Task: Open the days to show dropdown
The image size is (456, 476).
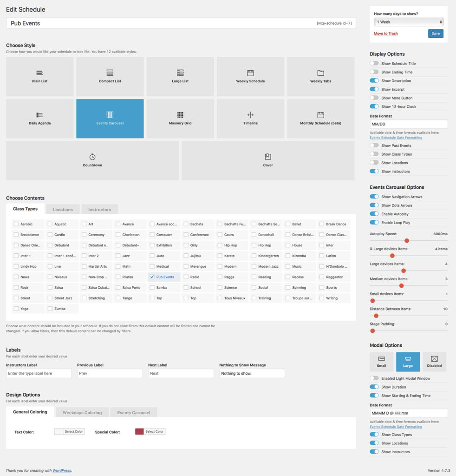Action: click(x=408, y=22)
